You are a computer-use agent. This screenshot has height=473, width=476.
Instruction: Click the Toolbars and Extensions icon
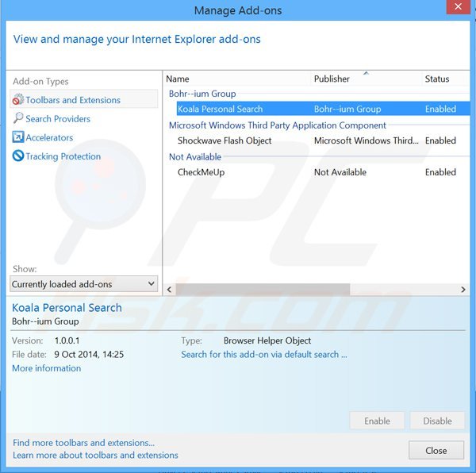pyautogui.click(x=17, y=100)
